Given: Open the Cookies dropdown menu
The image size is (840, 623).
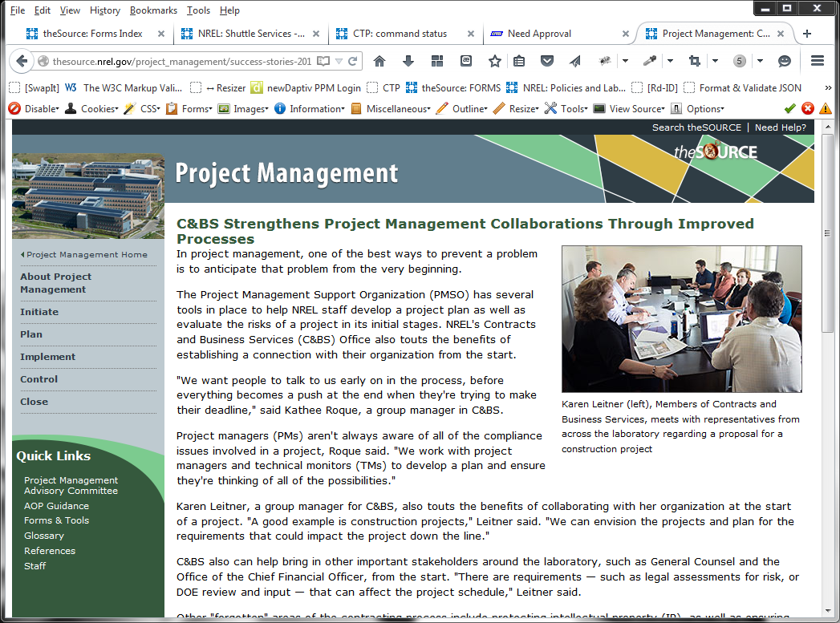Looking at the screenshot, I should click(x=91, y=109).
